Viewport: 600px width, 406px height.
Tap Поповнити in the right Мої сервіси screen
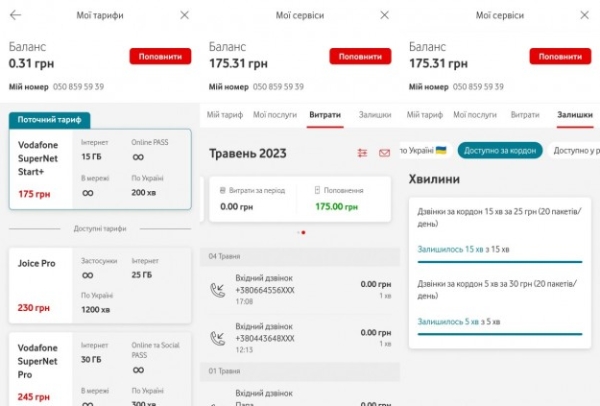click(x=560, y=56)
